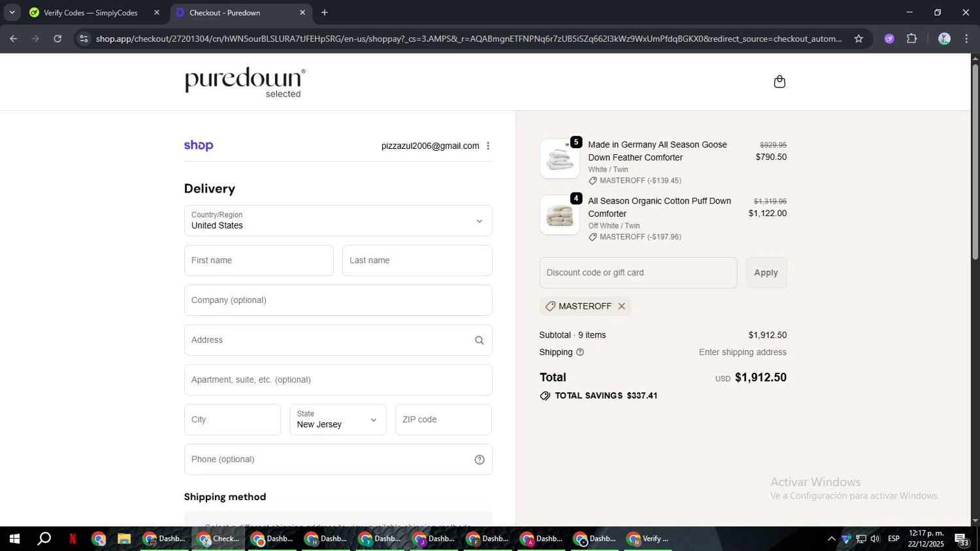
Task: Click the pizzazul2006@gmail.com email text
Action: point(430,146)
